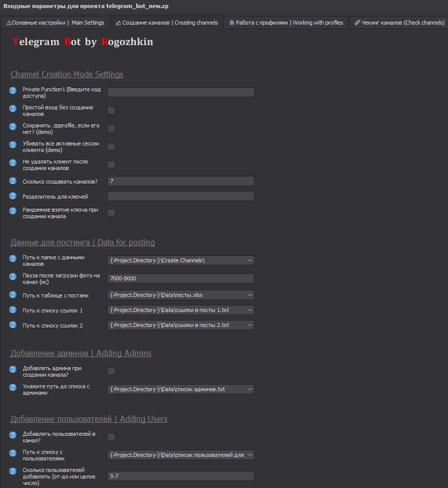This screenshot has height=488, width=448.
Task: Enable 'Простой вход без создания каналов' checkbox
Action: pos(111,110)
